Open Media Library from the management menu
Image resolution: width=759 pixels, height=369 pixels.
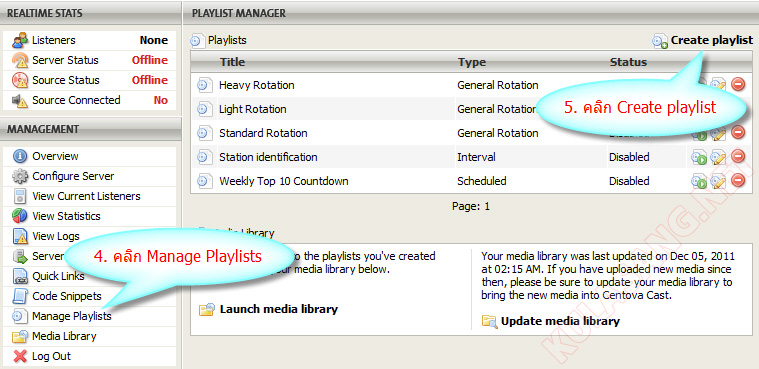(x=64, y=336)
